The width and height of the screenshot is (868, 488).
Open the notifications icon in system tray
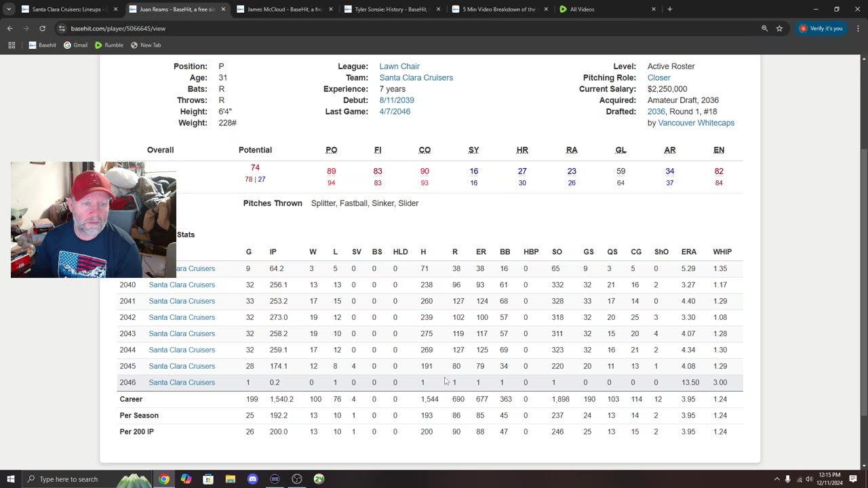pos(853,479)
